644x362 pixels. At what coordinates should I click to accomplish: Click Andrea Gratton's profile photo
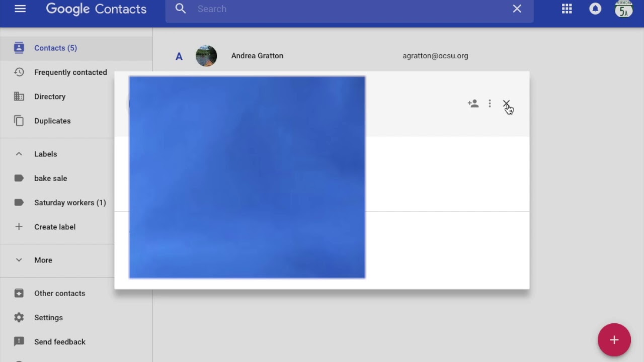tap(206, 56)
